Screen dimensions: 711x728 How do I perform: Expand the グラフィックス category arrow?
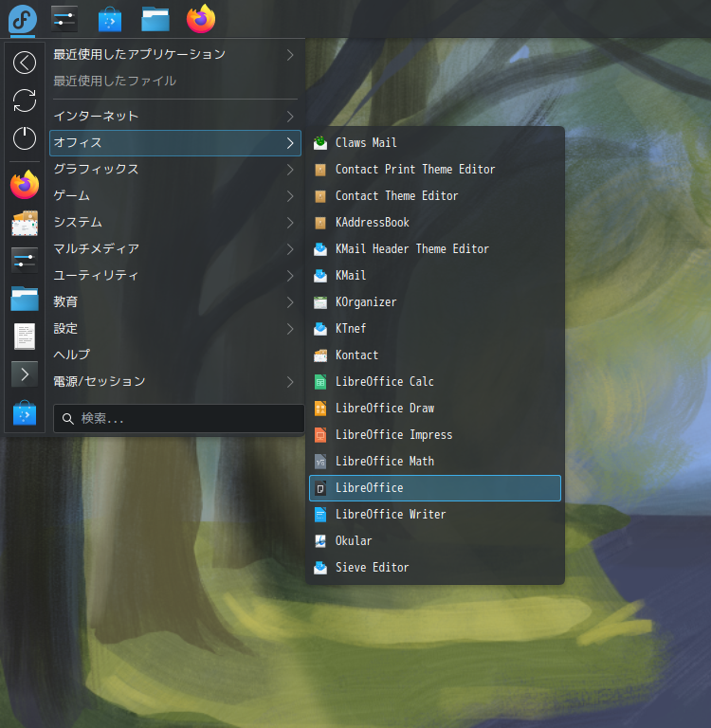[x=290, y=170]
